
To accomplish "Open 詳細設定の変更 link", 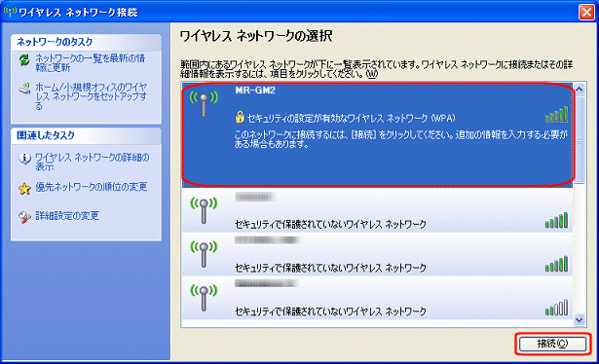I will [67, 215].
